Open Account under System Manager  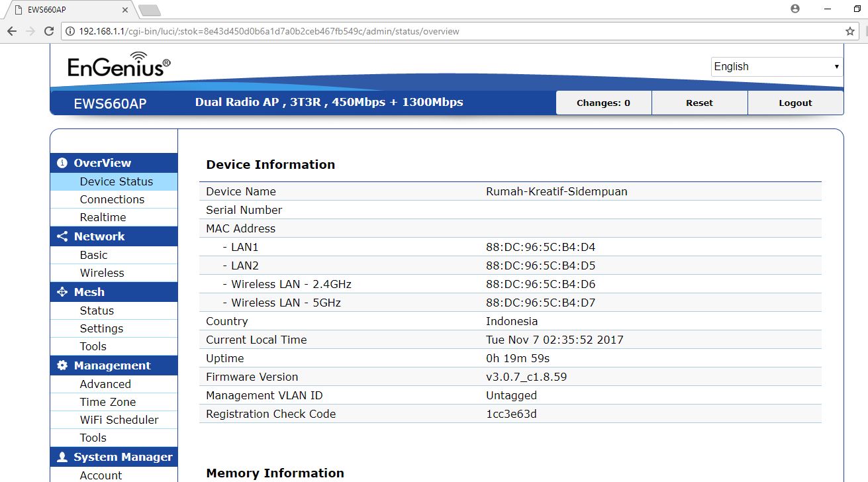[114, 475]
